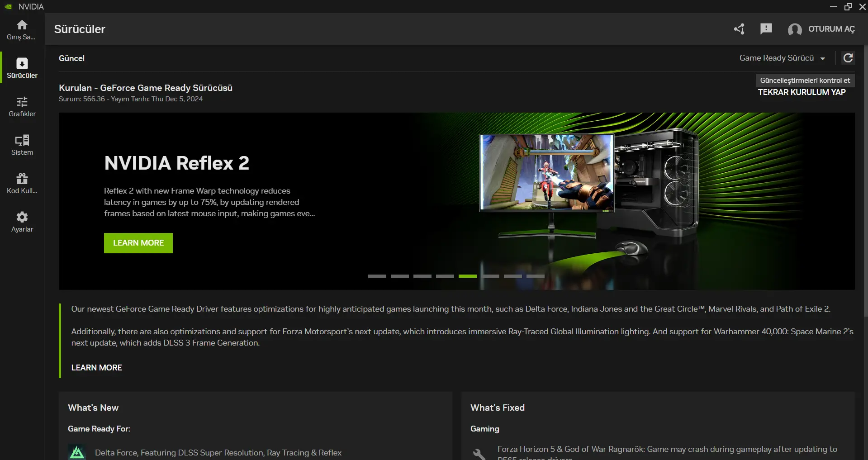Open the feedback notification icon
Viewport: 868px width, 460px height.
tap(766, 29)
